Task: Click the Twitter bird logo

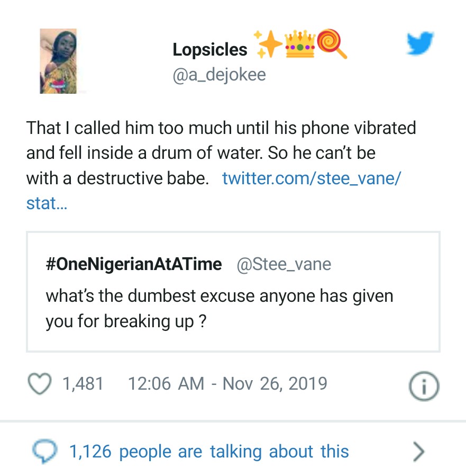Action: point(420,43)
